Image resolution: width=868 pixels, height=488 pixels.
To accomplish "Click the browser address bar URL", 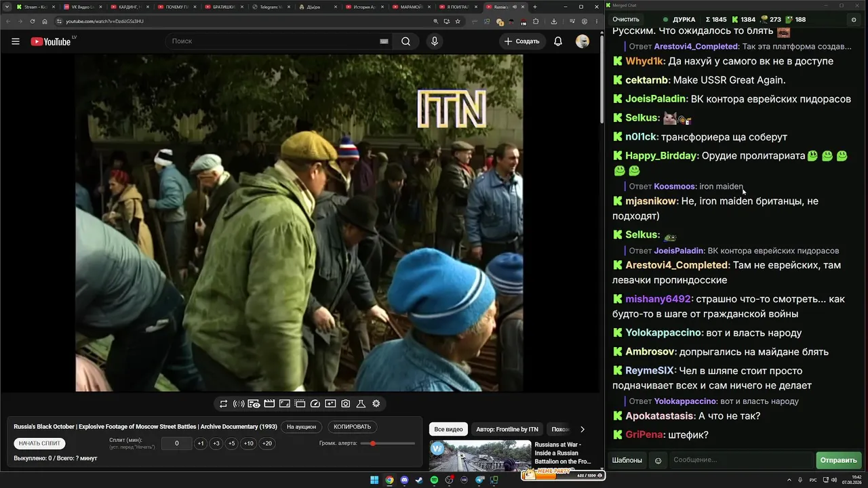I will point(104,21).
